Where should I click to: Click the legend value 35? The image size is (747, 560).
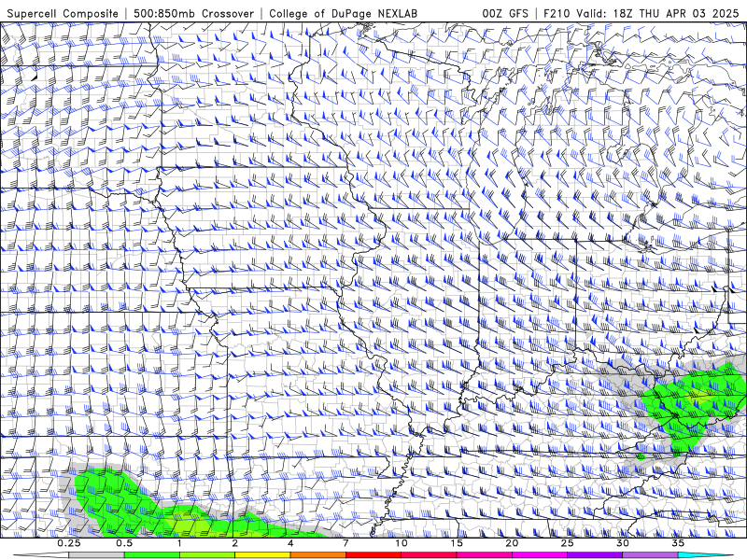tap(678, 543)
